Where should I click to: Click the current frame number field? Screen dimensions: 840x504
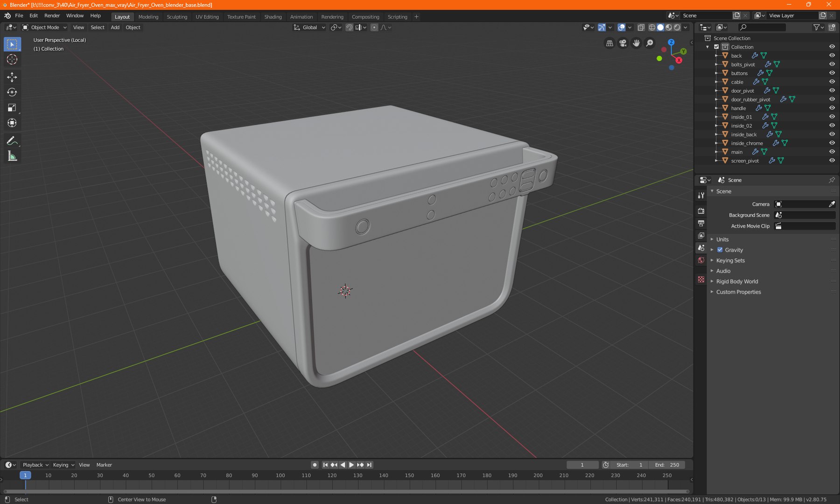point(582,465)
